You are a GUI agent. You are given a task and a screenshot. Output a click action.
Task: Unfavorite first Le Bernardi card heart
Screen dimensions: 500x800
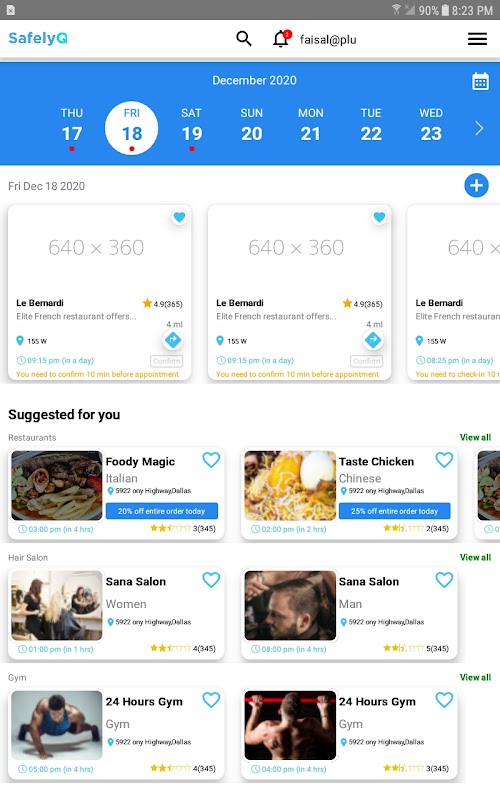(179, 217)
